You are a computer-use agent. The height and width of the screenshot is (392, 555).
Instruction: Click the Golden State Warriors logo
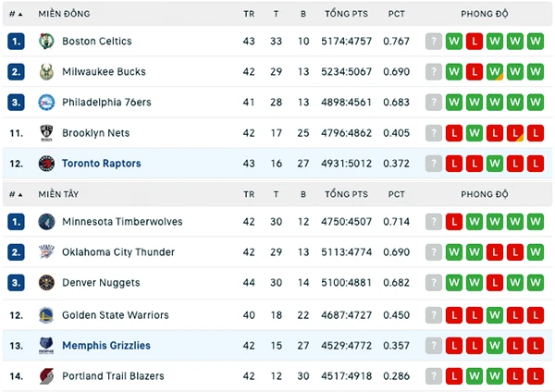pos(46,315)
